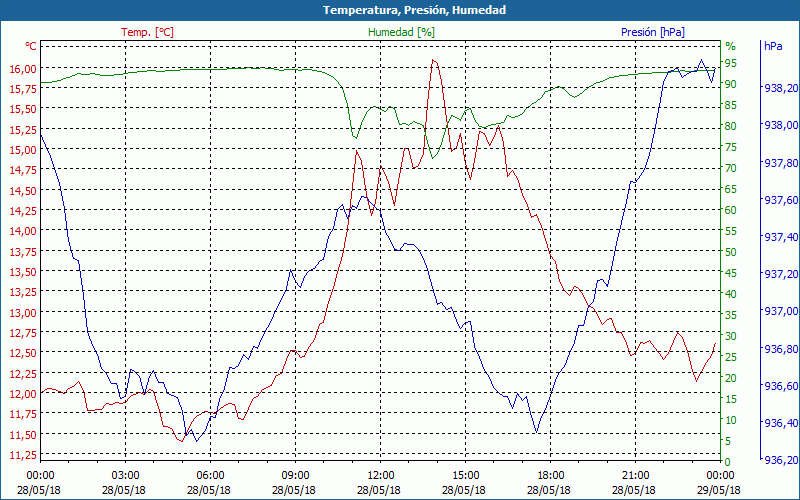The height and width of the screenshot is (500, 800).
Task: Pick 60 on the humidity axis
Action: pos(731,210)
